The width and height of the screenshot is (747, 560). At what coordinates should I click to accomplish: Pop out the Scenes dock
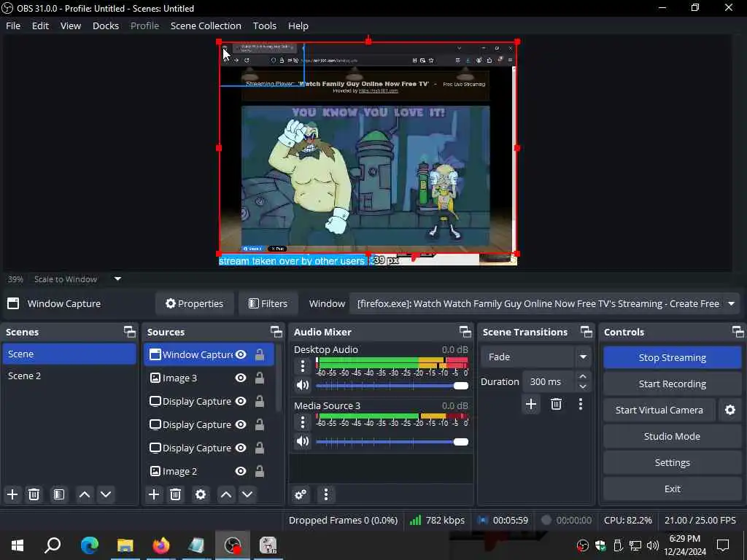tap(130, 332)
